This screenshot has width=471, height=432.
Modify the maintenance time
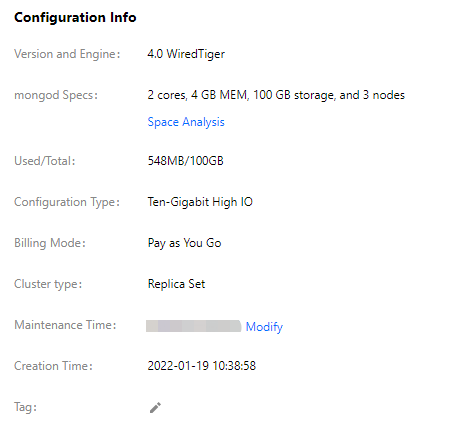(x=264, y=327)
